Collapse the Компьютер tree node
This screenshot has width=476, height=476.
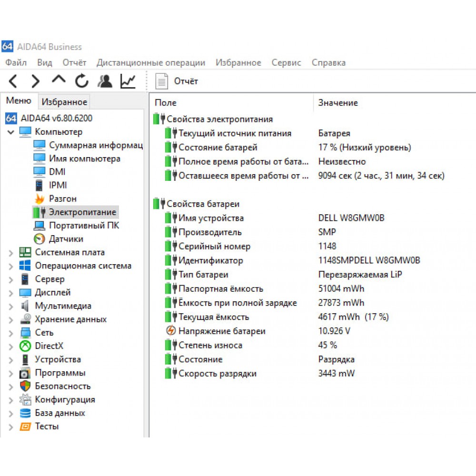(x=11, y=132)
